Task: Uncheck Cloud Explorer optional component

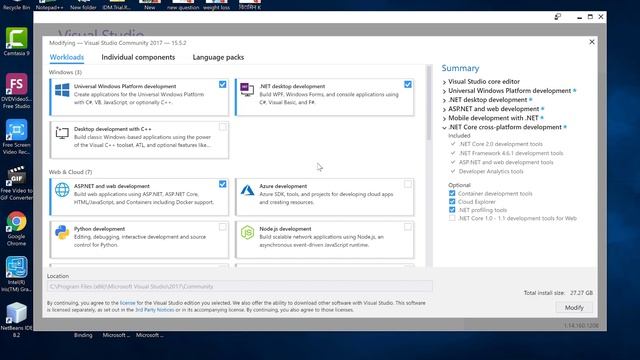Action: (x=452, y=202)
